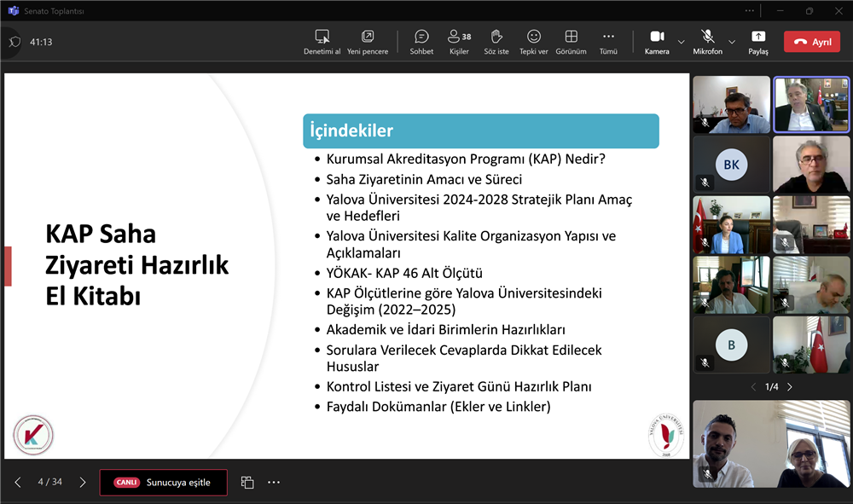Expand the Kamera options dropdown arrow
The image size is (853, 504).
[681, 42]
